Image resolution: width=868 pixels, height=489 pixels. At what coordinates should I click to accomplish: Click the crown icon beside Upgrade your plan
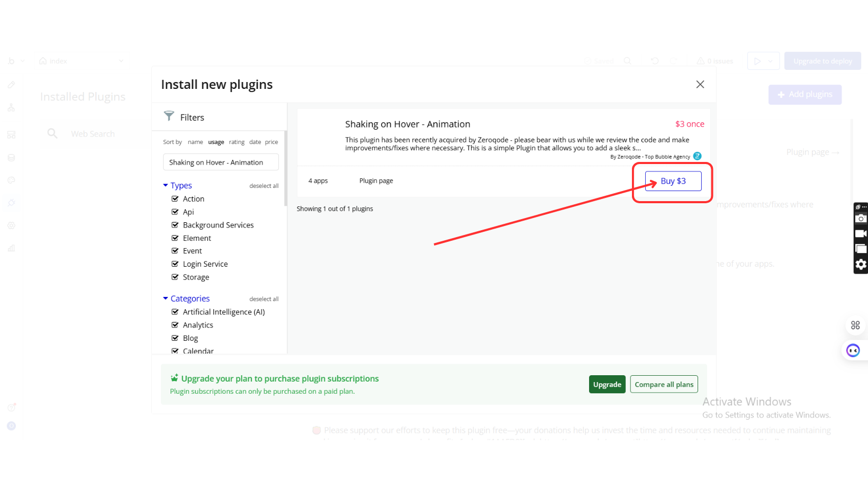click(x=174, y=378)
